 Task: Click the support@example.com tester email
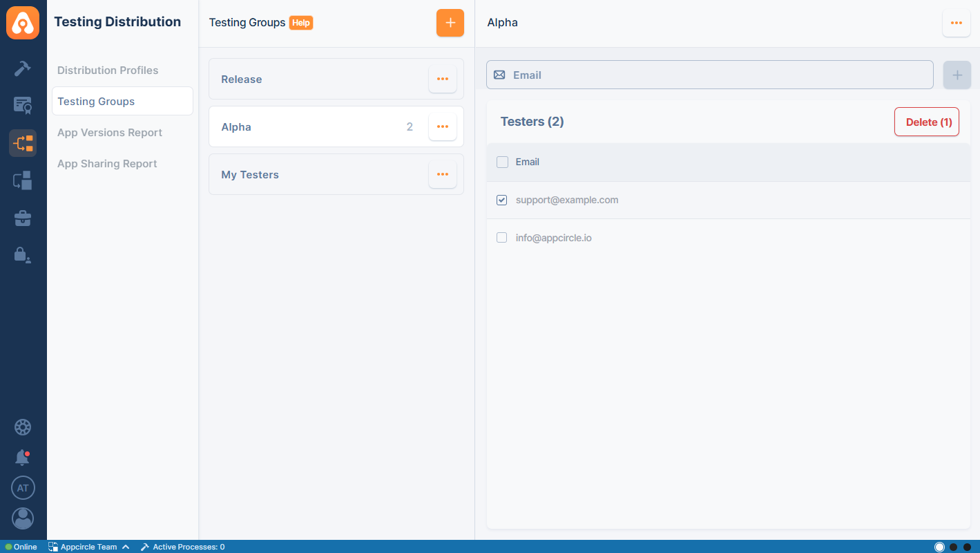coord(567,200)
